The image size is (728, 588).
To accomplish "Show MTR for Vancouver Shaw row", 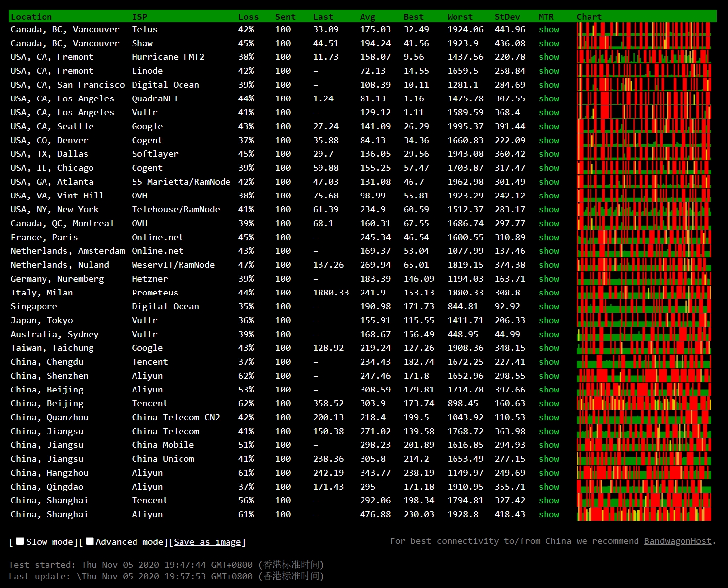I will coord(549,43).
